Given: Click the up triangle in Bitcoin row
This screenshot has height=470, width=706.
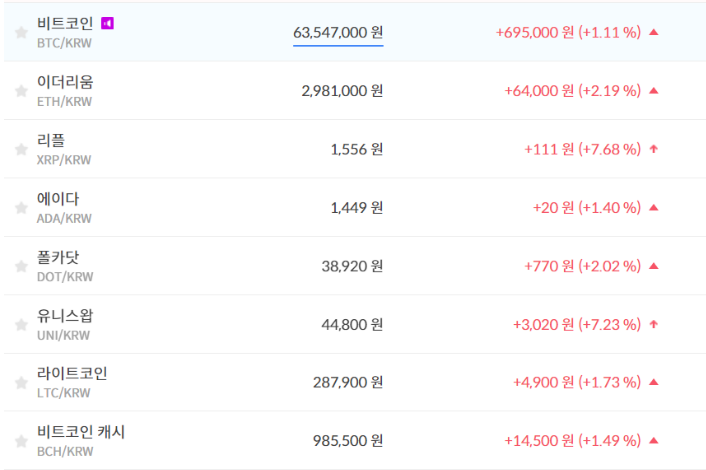Looking at the screenshot, I should pos(653,32).
